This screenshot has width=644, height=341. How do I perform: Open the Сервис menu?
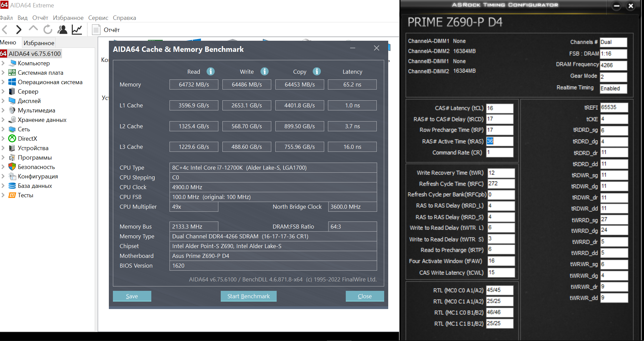[x=98, y=18]
